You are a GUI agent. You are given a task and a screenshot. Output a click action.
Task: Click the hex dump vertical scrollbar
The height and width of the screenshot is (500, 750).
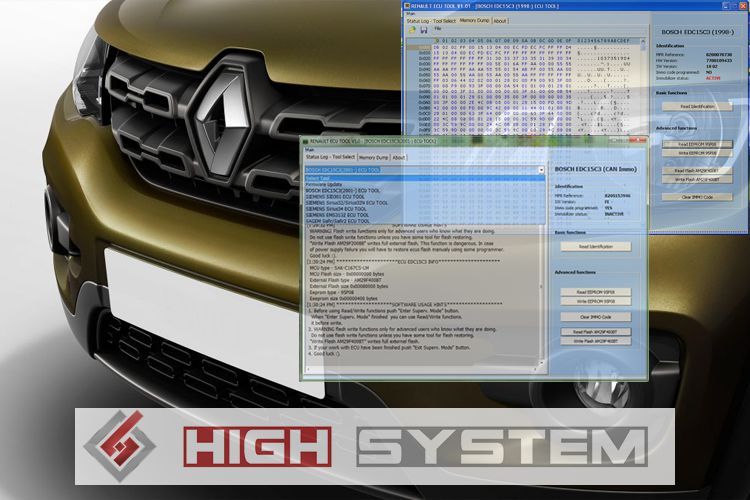coord(642,86)
